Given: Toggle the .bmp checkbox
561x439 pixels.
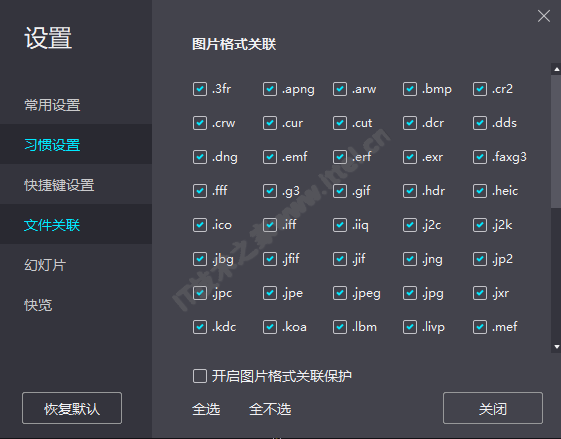Looking at the screenshot, I should [410, 89].
